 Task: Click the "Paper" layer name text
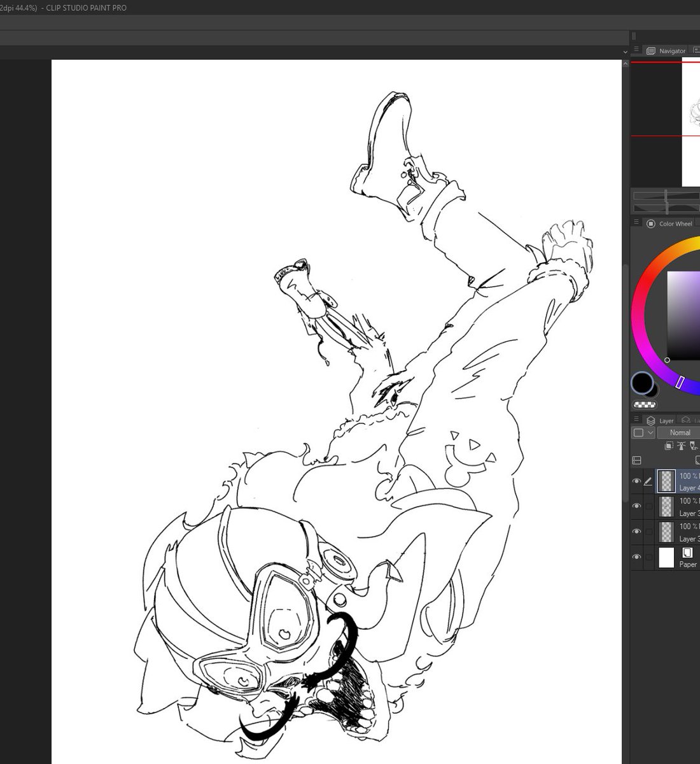(688, 565)
